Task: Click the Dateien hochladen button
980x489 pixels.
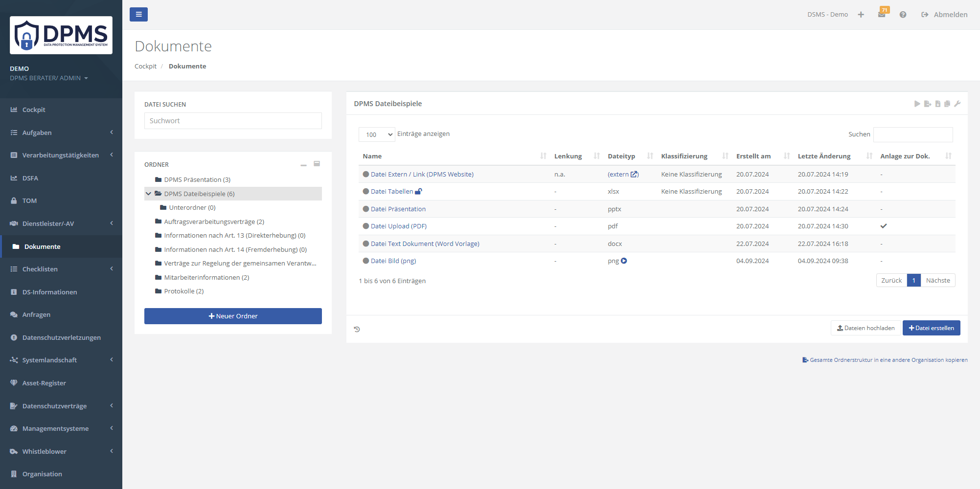Action: pos(866,328)
